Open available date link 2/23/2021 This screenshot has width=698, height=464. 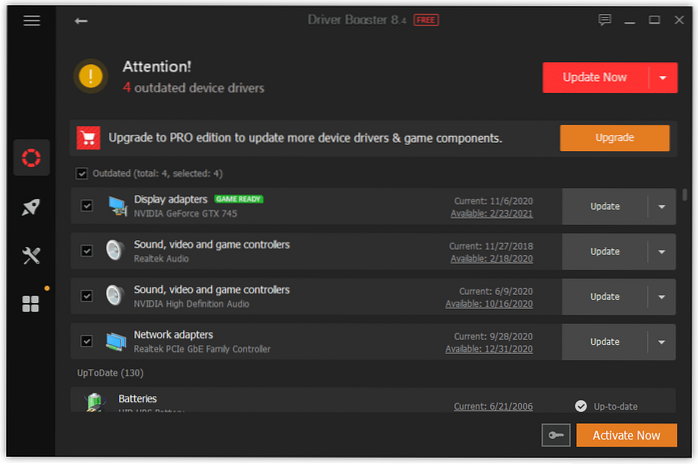tap(492, 214)
